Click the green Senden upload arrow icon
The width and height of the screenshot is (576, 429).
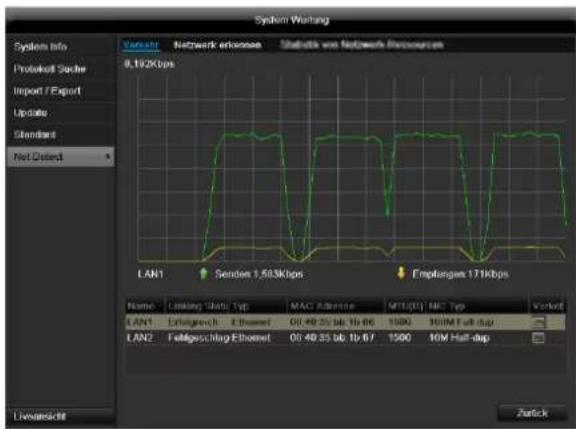coord(204,274)
